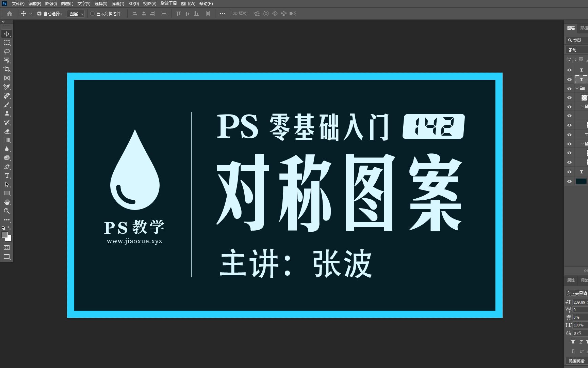Select the Clone Stamp tool
Screen dimensions: 588x368
coord(7,113)
